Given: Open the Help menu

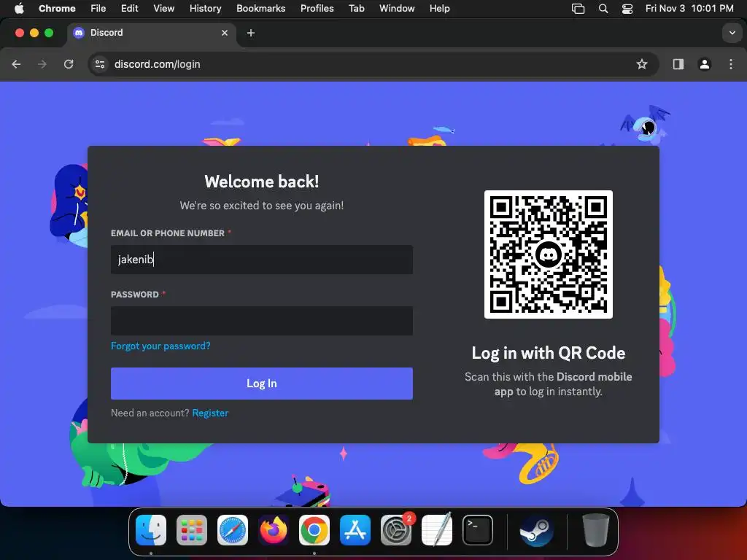Looking at the screenshot, I should [x=439, y=9].
